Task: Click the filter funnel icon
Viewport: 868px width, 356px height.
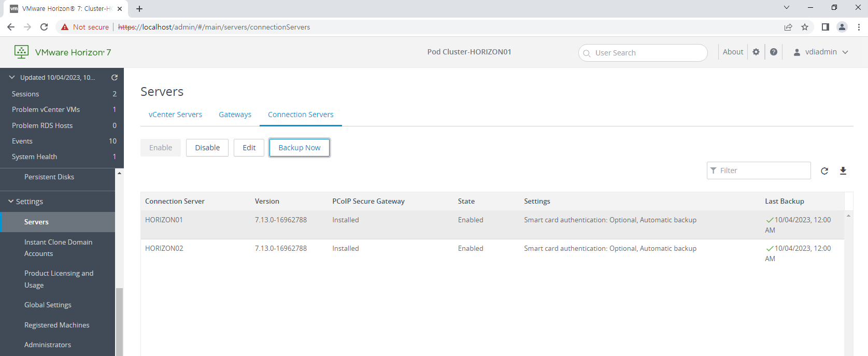Action: tap(714, 170)
